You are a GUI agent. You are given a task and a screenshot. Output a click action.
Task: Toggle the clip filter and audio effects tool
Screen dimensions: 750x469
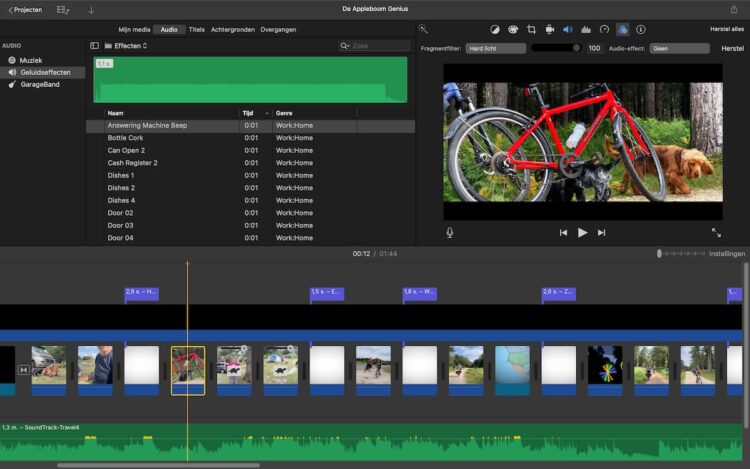coord(622,30)
